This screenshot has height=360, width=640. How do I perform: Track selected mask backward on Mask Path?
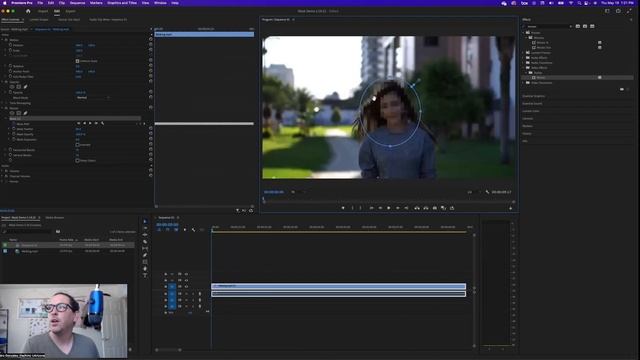(x=84, y=123)
